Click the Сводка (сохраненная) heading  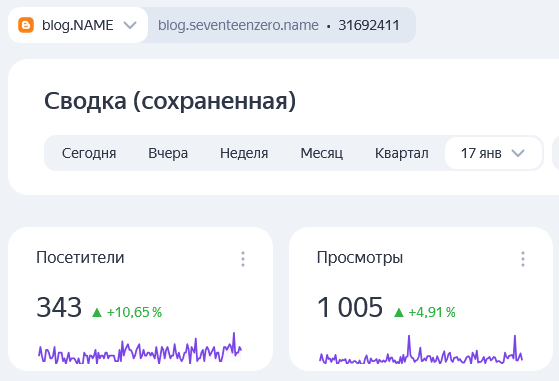[170, 101]
